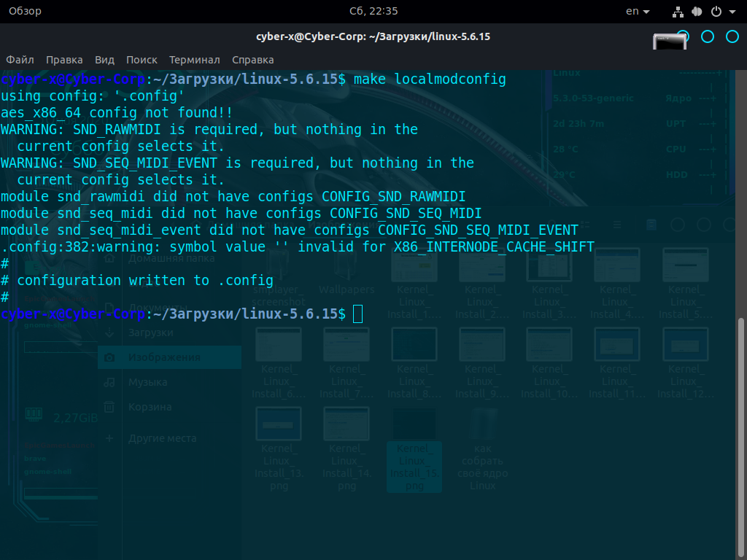Select Другие места in file manager sidebar behind
This screenshot has width=747, height=560.
(x=162, y=438)
